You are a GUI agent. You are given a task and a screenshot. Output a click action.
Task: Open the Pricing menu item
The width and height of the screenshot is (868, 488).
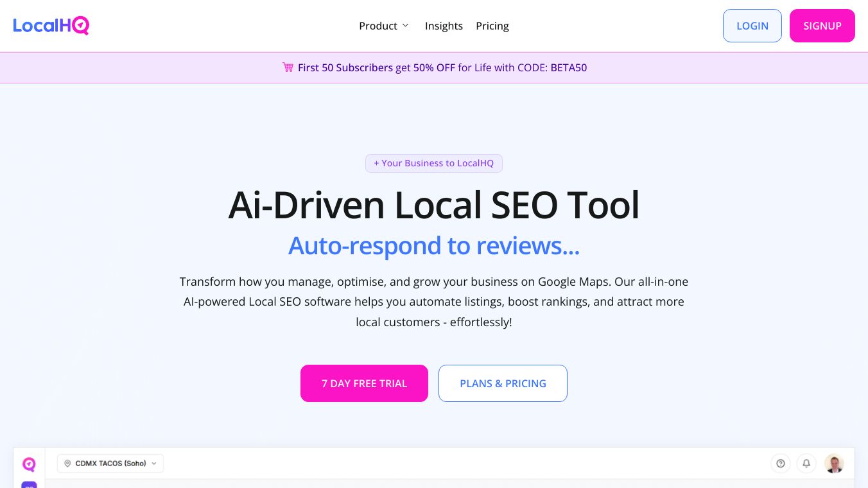pos(492,26)
